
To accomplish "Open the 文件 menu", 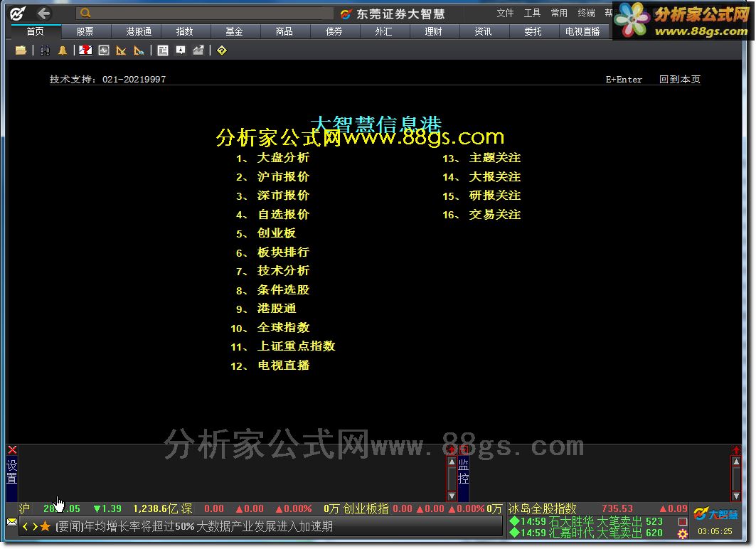I will [x=505, y=13].
